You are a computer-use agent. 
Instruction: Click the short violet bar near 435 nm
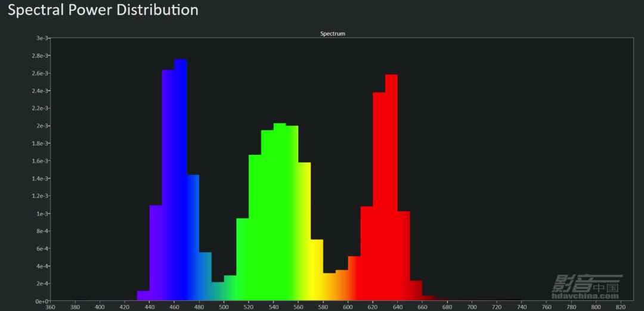(143, 296)
